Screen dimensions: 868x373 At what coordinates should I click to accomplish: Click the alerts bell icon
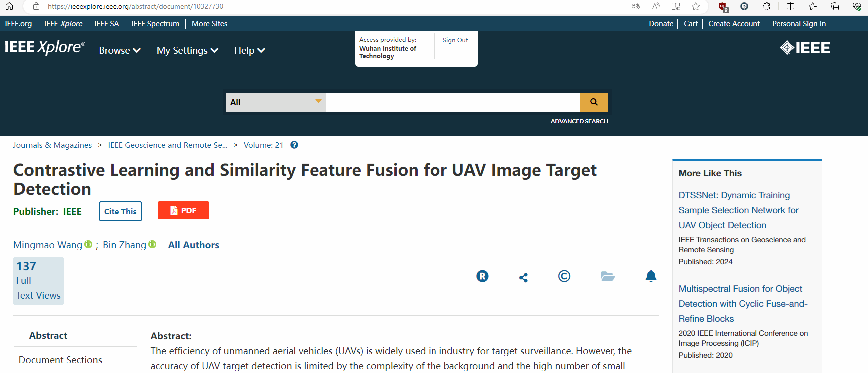point(651,276)
